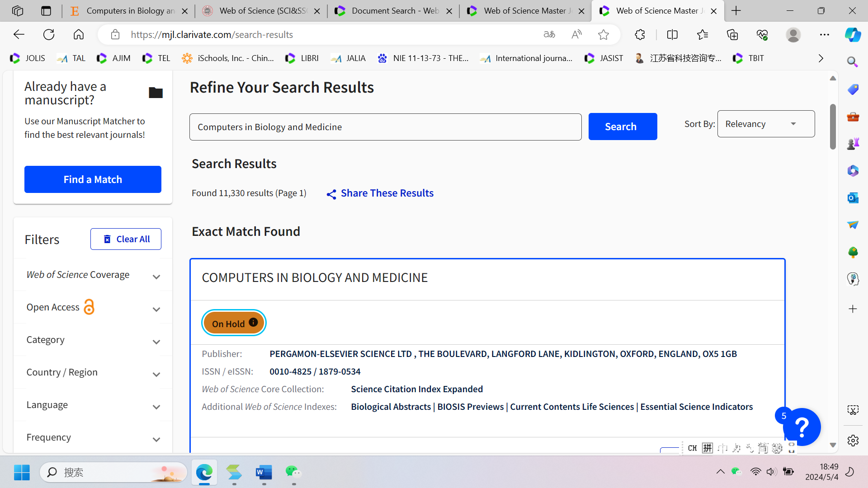Click the journal search input field
Screen dimensions: 868x488
pyautogui.click(x=385, y=127)
